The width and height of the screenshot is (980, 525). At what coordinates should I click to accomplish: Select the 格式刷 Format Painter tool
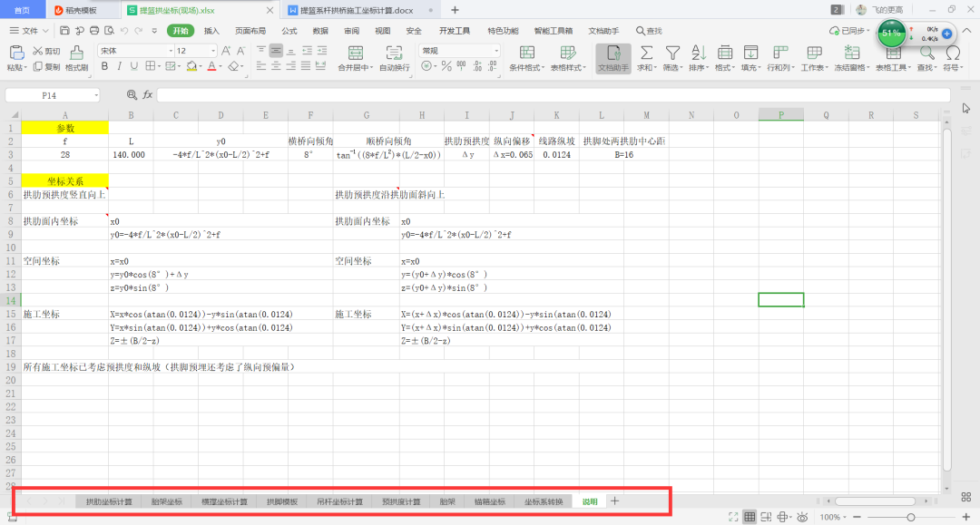[76, 58]
